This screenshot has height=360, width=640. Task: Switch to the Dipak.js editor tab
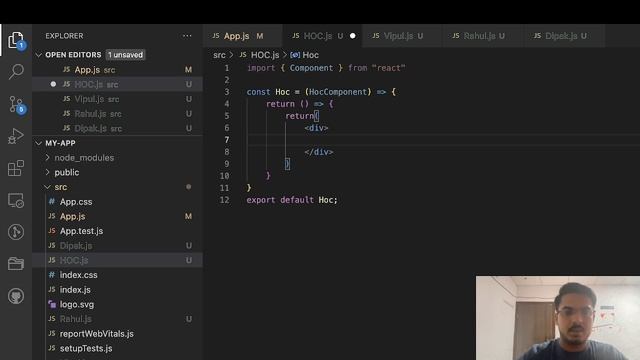coord(564,36)
